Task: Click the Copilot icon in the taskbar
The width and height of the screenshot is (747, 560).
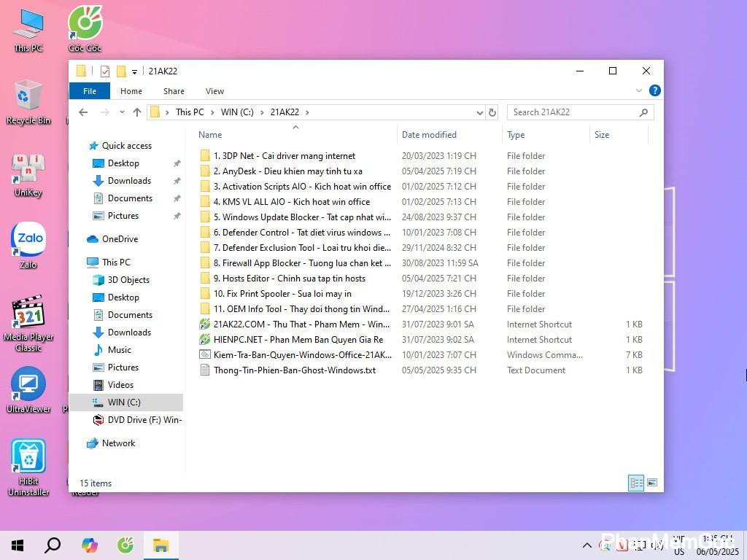Action: click(x=90, y=545)
